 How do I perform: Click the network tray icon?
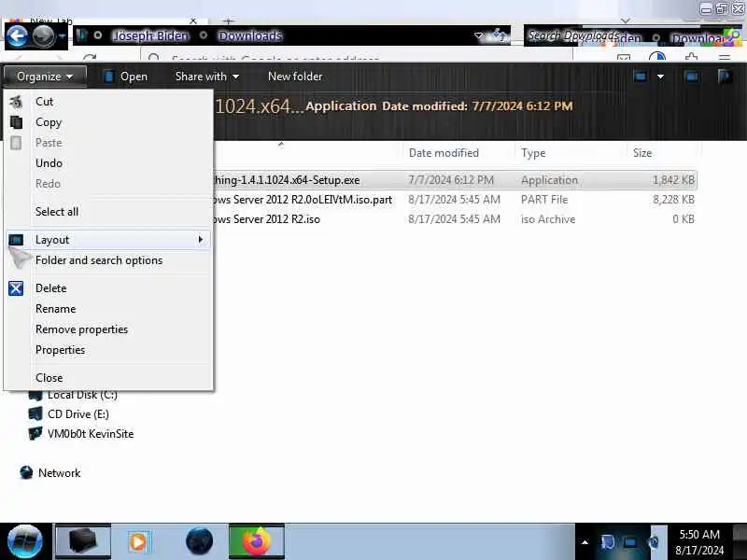(x=629, y=542)
